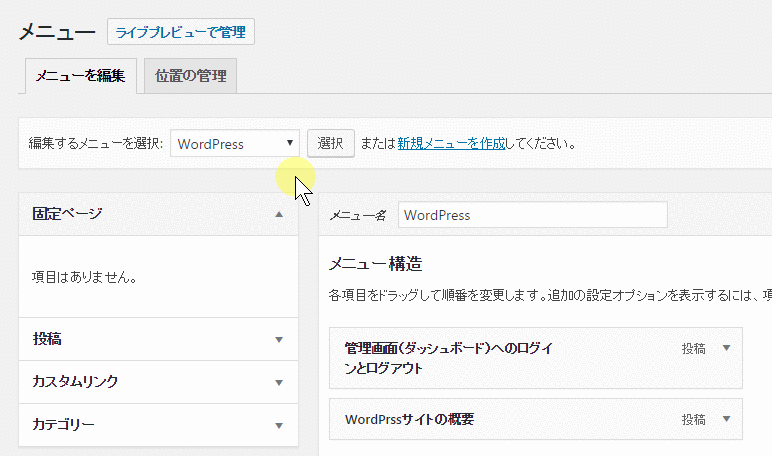Click the 編集するメニューを選択: label

(x=96, y=143)
